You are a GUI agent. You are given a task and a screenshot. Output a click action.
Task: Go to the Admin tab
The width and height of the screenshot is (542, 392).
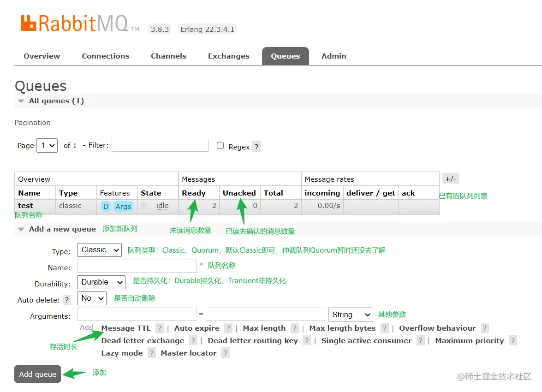coord(334,56)
